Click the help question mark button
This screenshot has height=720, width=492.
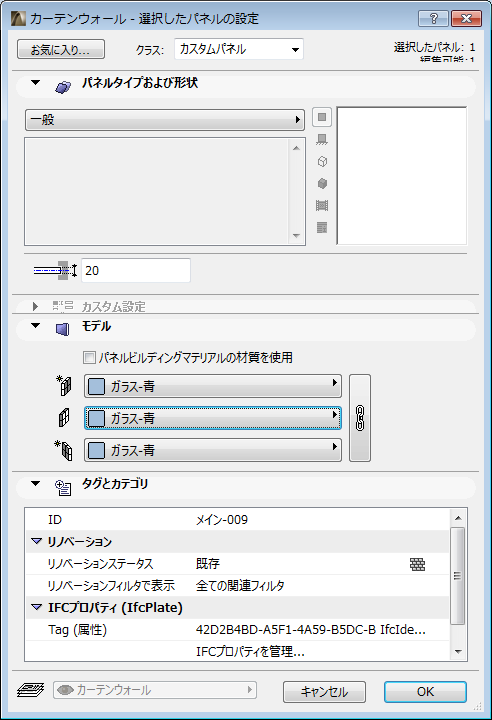click(x=434, y=18)
